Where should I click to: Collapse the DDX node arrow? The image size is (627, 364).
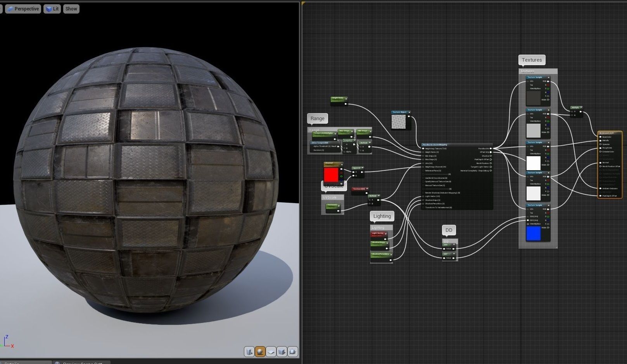tap(454, 245)
